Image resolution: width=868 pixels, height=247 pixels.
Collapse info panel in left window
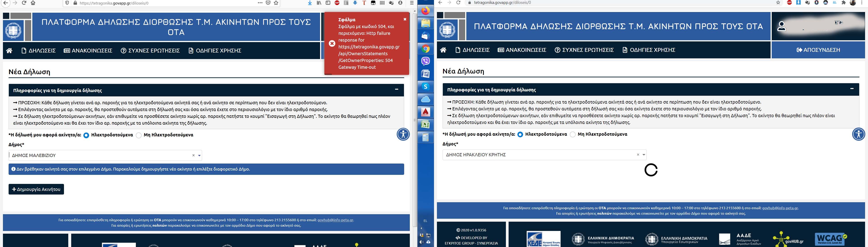point(396,89)
